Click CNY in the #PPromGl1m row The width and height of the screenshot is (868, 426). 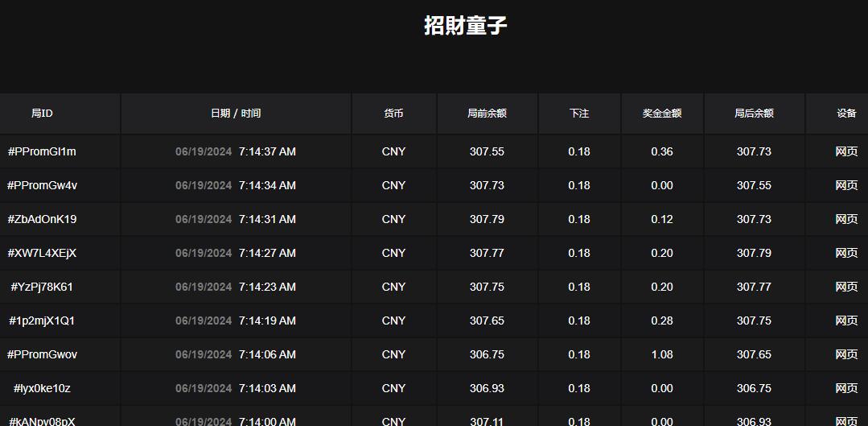(393, 151)
